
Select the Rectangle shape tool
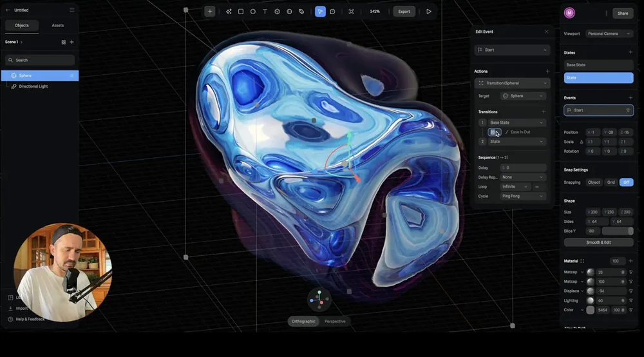click(x=241, y=12)
